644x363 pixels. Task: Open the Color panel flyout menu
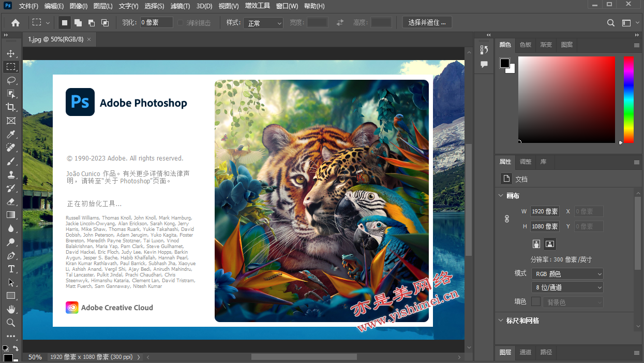point(637,45)
